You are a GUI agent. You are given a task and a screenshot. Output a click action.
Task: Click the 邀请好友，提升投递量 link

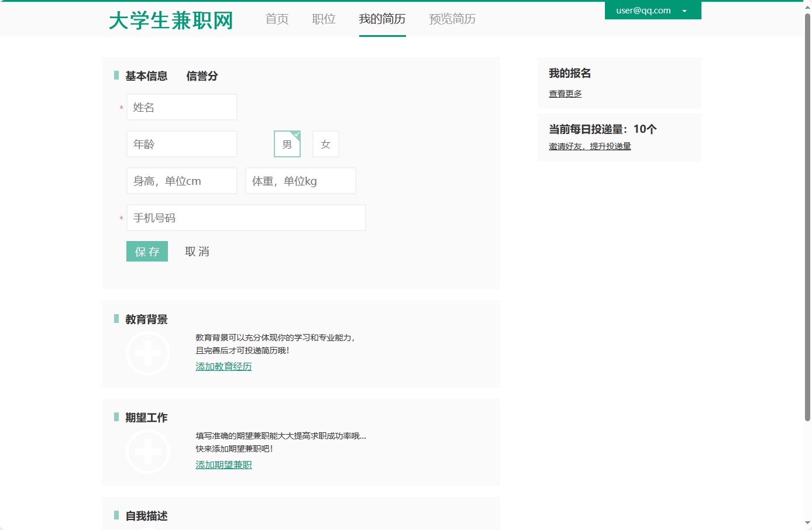coord(589,146)
